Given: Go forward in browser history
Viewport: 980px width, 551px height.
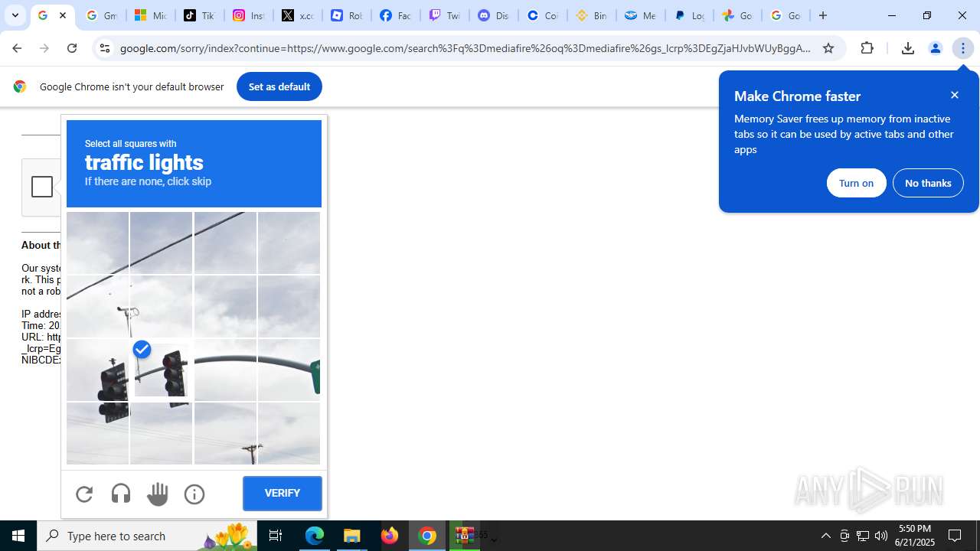Looking at the screenshot, I should (44, 48).
